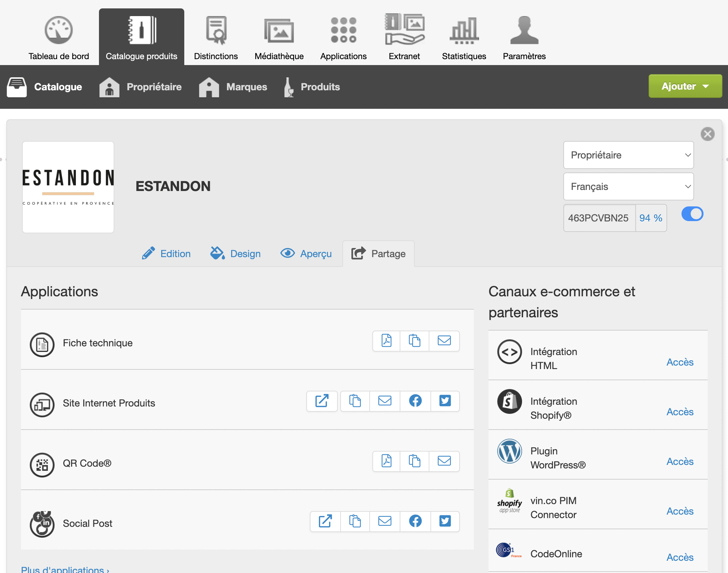
Task: Click the Shopify integration icon
Action: tap(509, 402)
